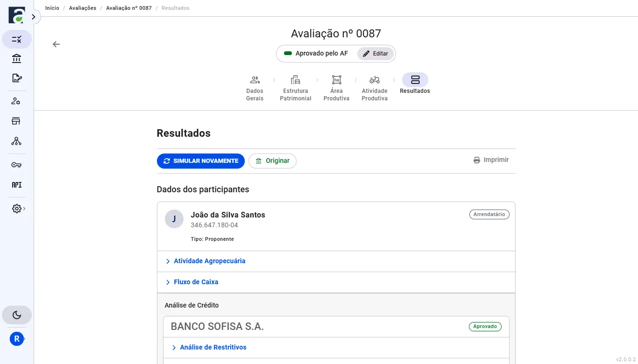The width and height of the screenshot is (638, 364).
Task: Select the document edit icon in sidebar
Action: (17, 77)
